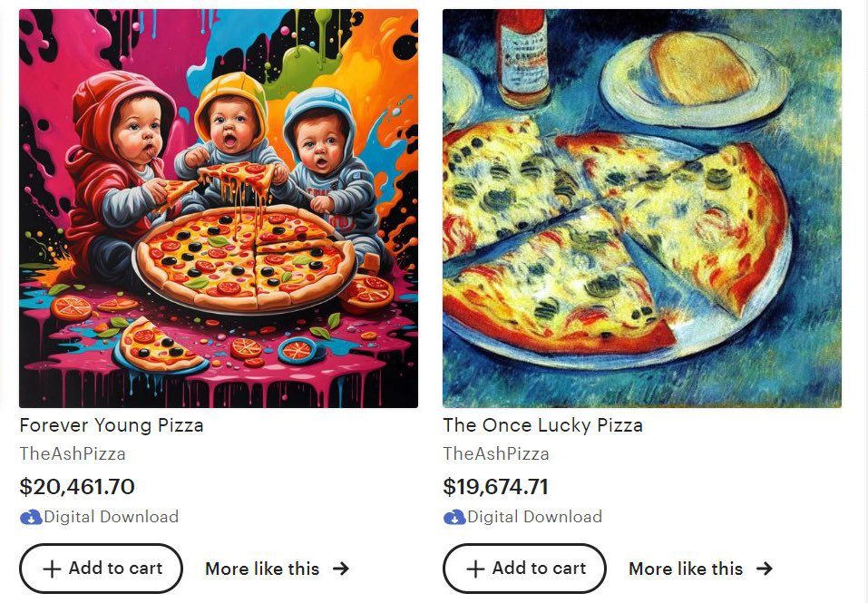Click Digital Download label for Forever Young Pizza
The height and width of the screenshot is (603, 868).
pyautogui.click(x=112, y=517)
